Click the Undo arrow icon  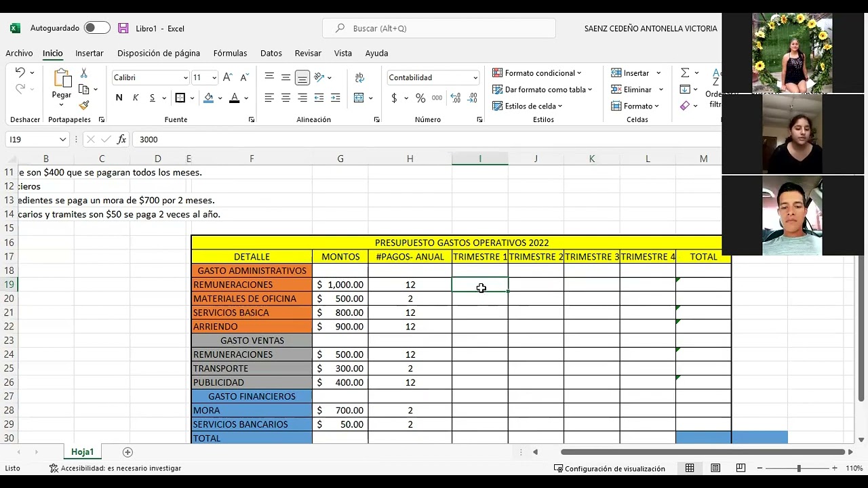click(20, 73)
